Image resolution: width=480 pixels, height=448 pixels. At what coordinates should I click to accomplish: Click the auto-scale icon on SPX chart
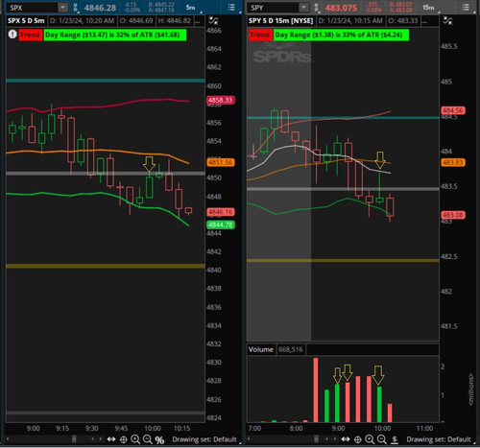click(x=213, y=21)
